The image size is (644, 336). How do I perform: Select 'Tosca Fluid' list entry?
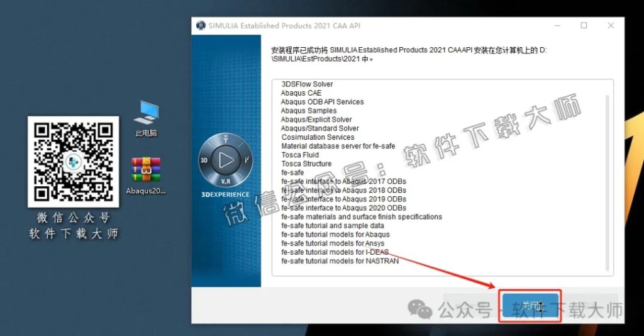[300, 155]
